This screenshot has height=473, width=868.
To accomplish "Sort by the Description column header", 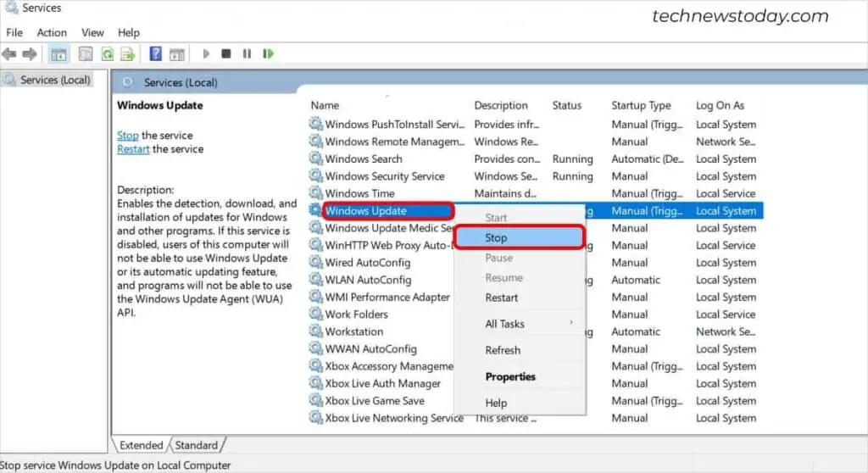I will [501, 105].
